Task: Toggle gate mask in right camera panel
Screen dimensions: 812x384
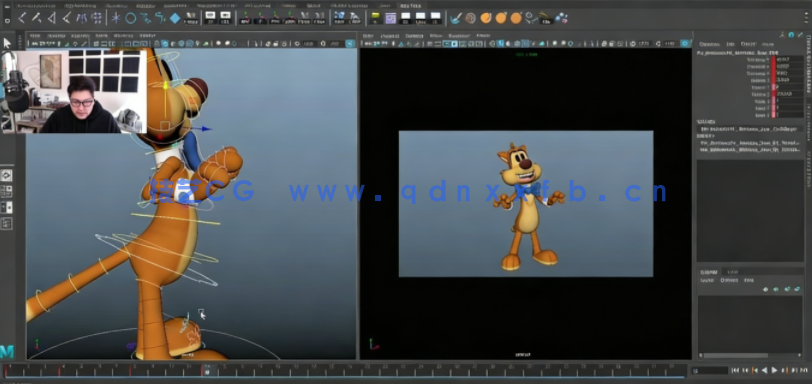Action: pos(454,43)
